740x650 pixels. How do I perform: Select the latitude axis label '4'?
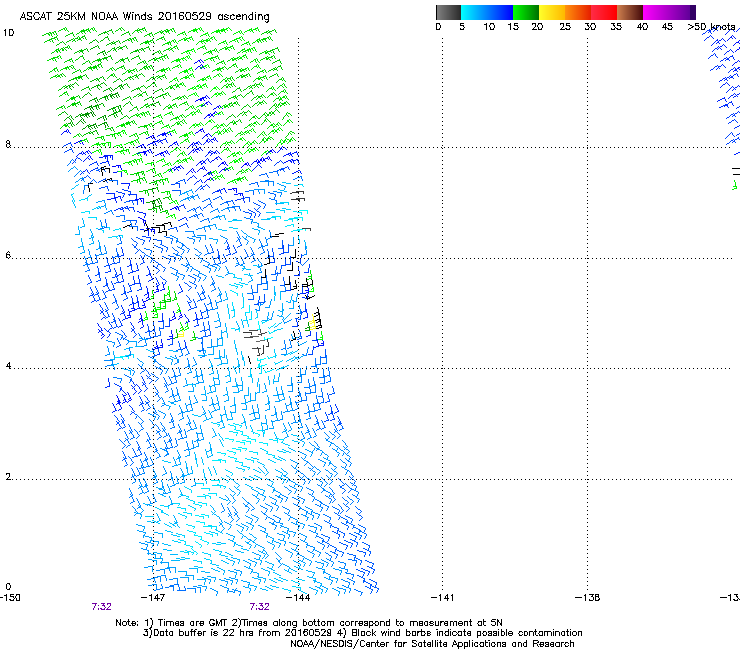[x=8, y=366]
